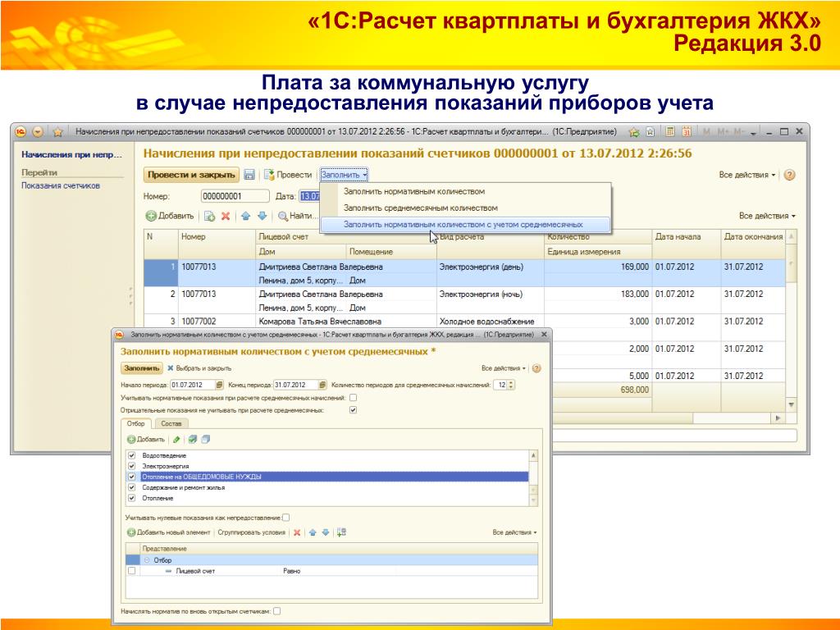Untick Отрицательные показания не учитывать checkbox

point(353,410)
